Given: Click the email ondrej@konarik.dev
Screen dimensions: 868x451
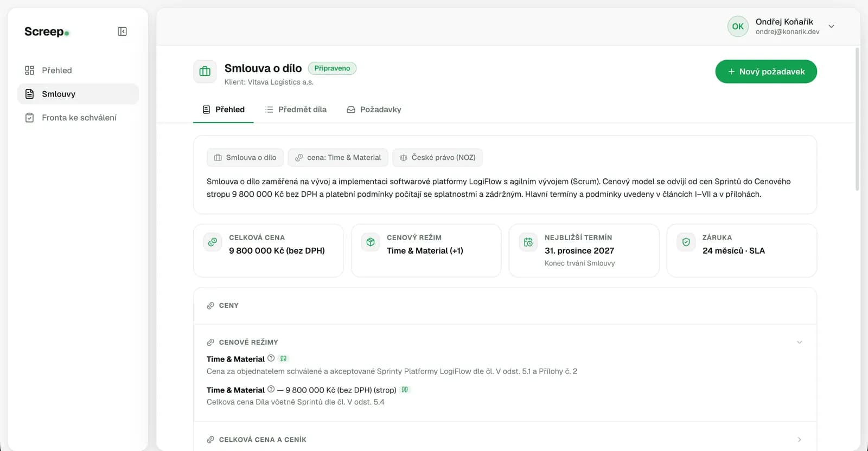Looking at the screenshot, I should click(x=787, y=32).
